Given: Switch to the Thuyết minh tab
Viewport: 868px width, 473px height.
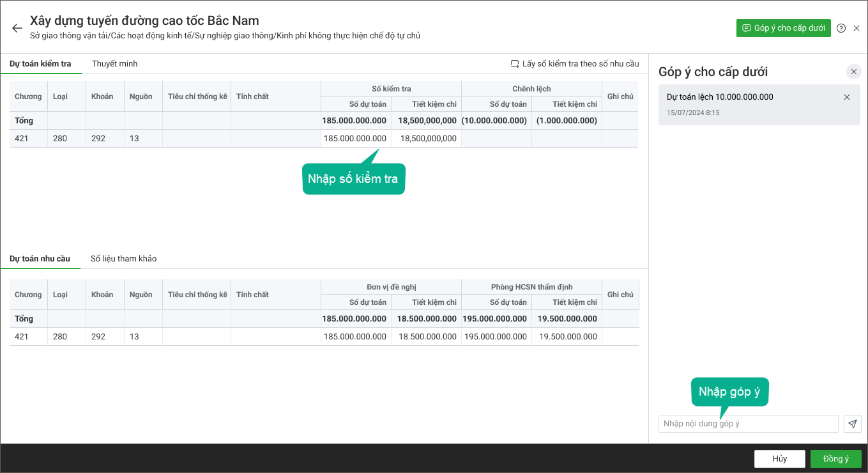Looking at the screenshot, I should tap(115, 64).
